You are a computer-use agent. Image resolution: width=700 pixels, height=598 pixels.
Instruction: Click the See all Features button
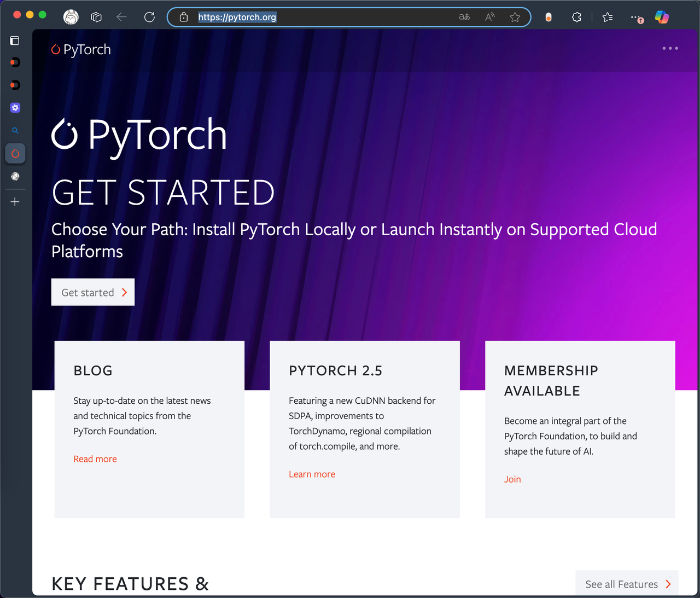pyautogui.click(x=627, y=584)
